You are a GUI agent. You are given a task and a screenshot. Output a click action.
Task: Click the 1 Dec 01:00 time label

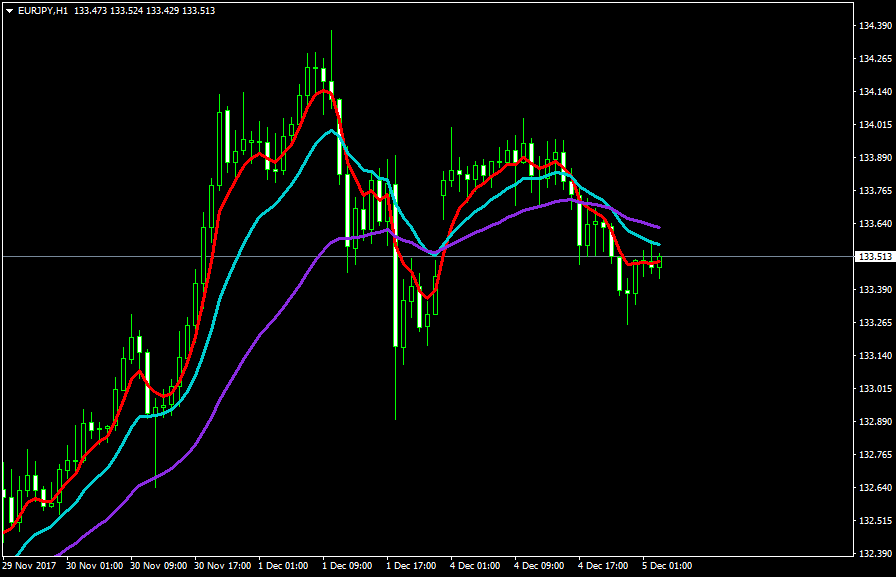[x=283, y=566]
